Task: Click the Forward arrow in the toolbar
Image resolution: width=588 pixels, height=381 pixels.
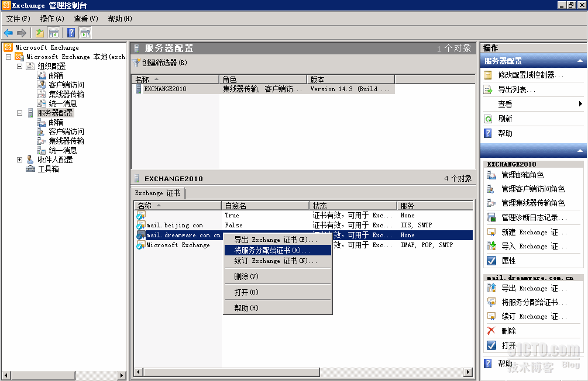Action: (x=22, y=33)
